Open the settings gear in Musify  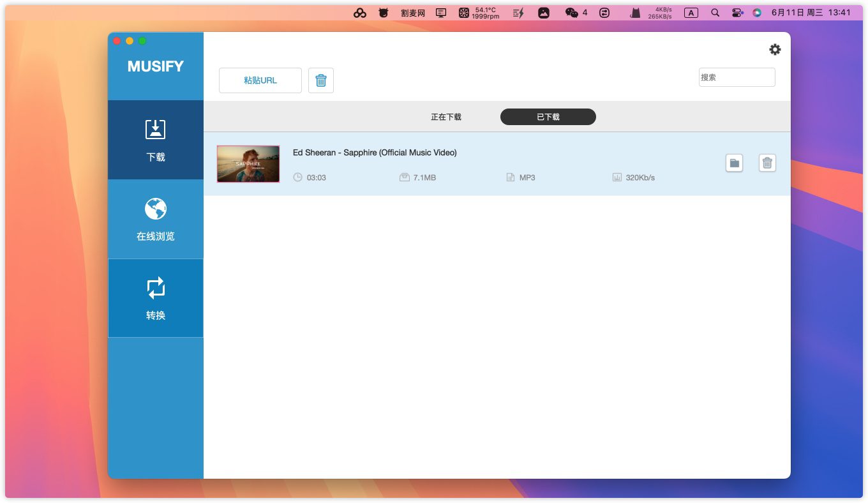[775, 50]
